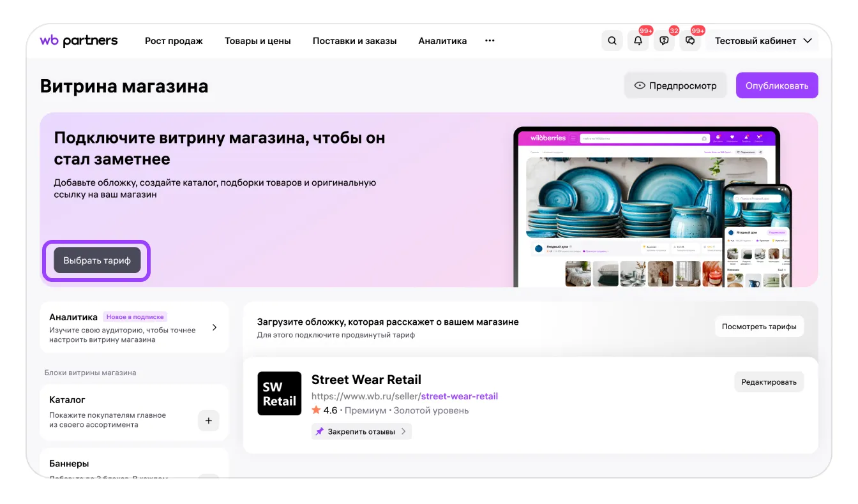858x504 pixels.
Task: Click the search magnifier icon in header
Action: coord(612,41)
